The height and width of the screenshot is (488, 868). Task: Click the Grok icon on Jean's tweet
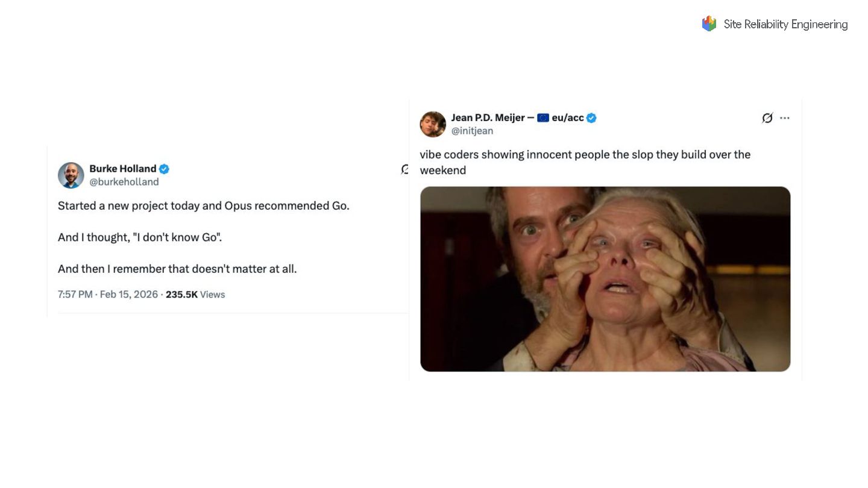click(x=767, y=118)
